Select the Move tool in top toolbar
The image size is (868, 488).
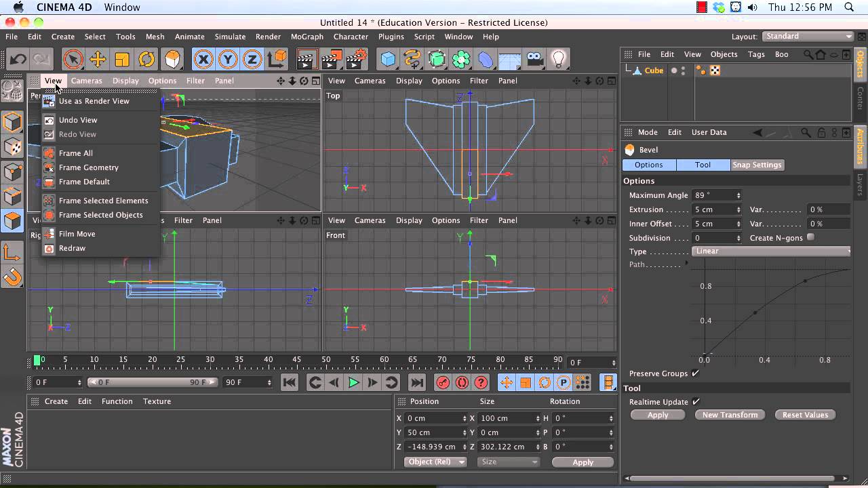[98, 60]
